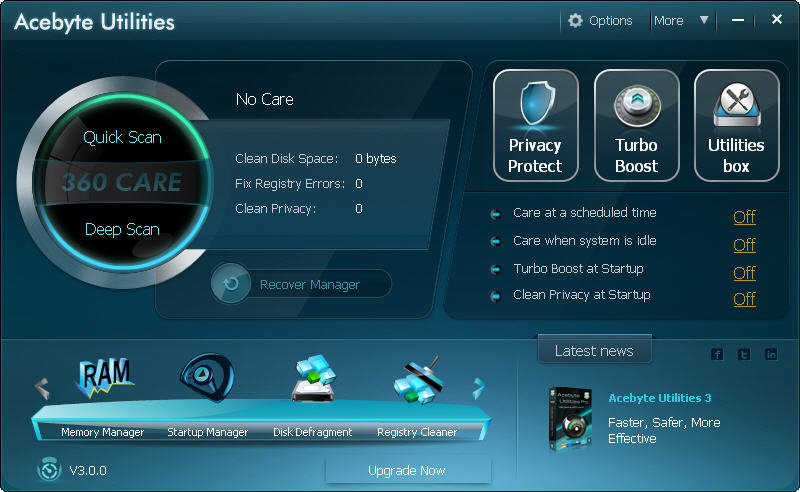
Task: Click the Memory Manager label
Action: pyautogui.click(x=103, y=432)
